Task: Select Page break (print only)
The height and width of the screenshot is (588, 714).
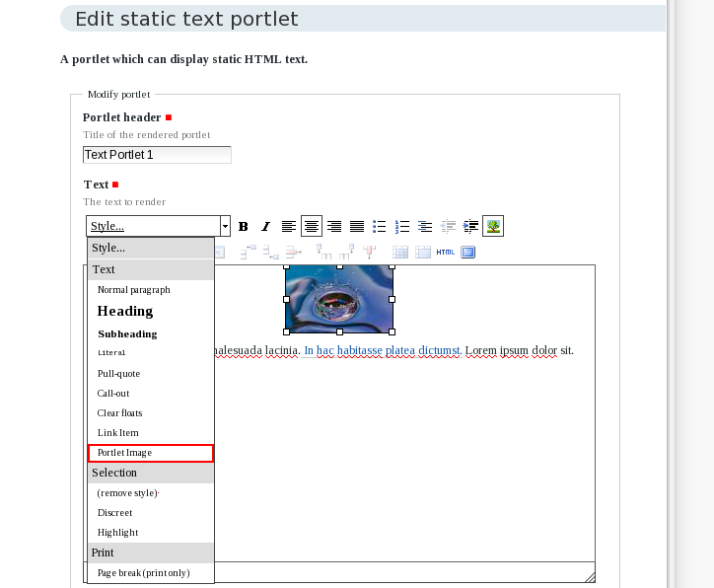Action: pyautogui.click(x=151, y=573)
